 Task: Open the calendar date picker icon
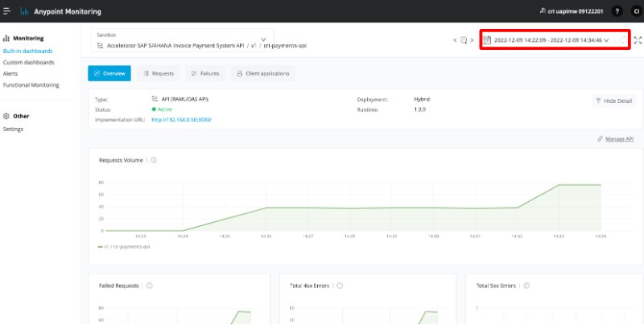(487, 39)
